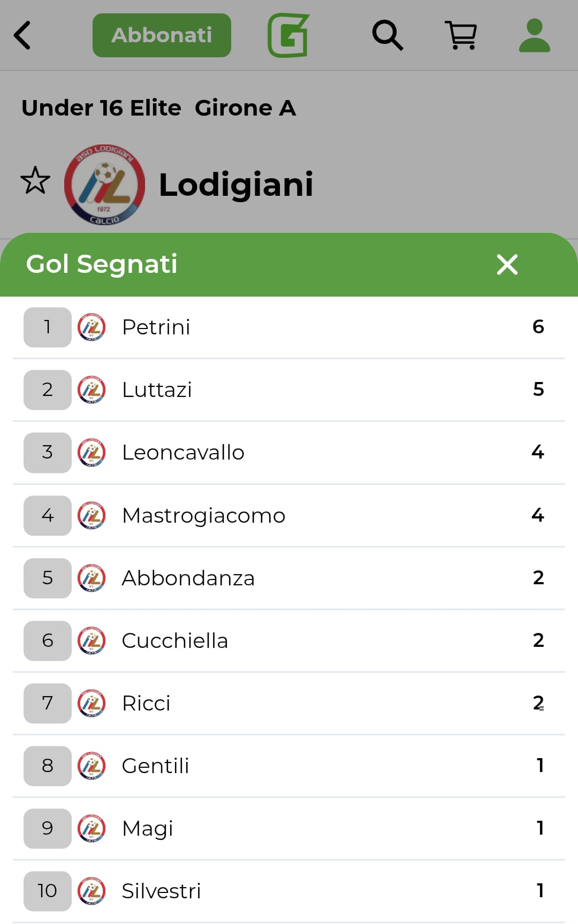Viewport: 578px width, 924px height.
Task: Toggle the favorite star for Lodigiani
Action: coord(35,180)
